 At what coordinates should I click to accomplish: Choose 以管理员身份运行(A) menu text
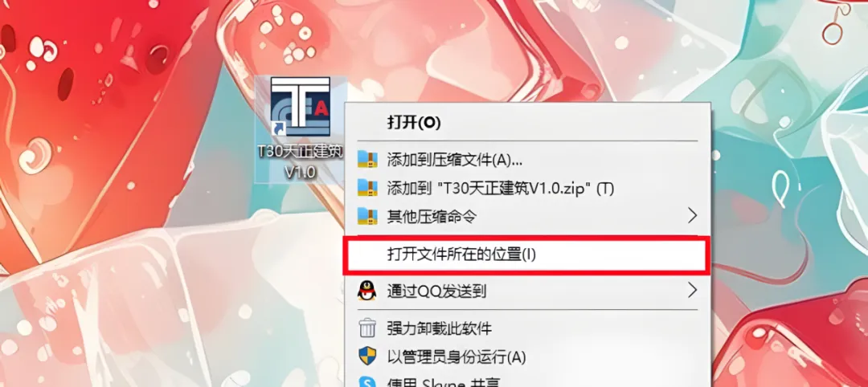click(457, 356)
